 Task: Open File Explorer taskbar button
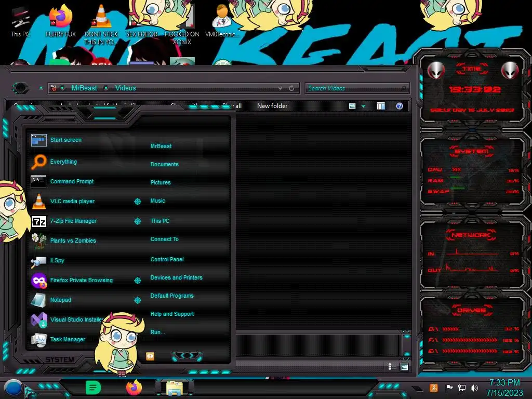pyautogui.click(x=174, y=388)
